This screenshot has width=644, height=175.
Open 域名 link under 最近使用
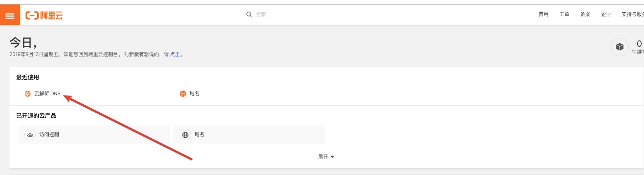pyautogui.click(x=194, y=94)
